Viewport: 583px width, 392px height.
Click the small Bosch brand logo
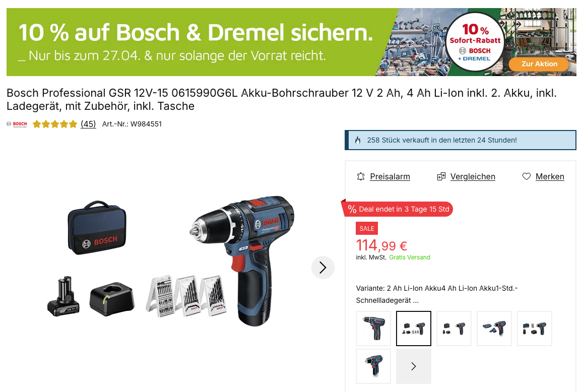click(17, 124)
